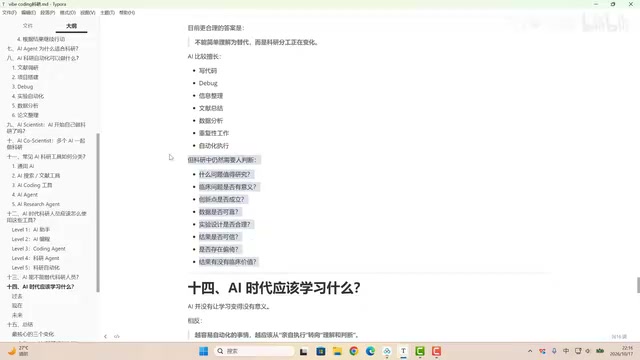Open the Microsoft Store taskbar icon
The height and width of the screenshot is (360, 640).
click(x=320, y=351)
